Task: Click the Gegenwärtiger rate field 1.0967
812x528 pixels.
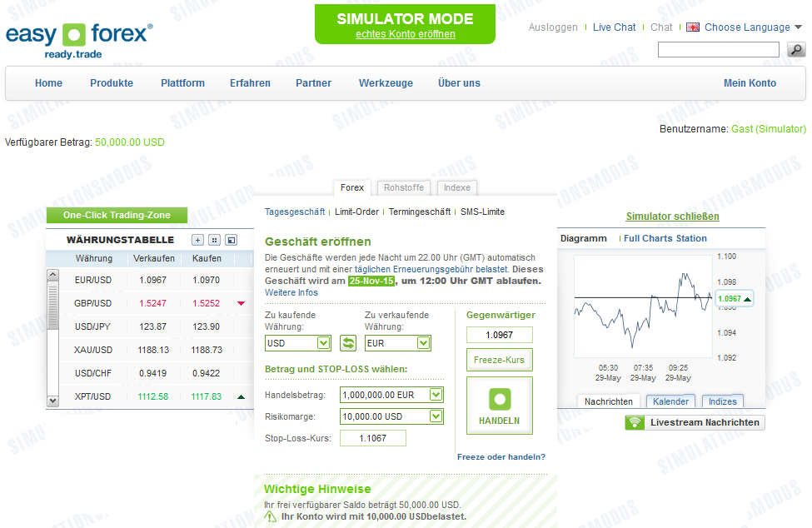Action: pos(499,335)
